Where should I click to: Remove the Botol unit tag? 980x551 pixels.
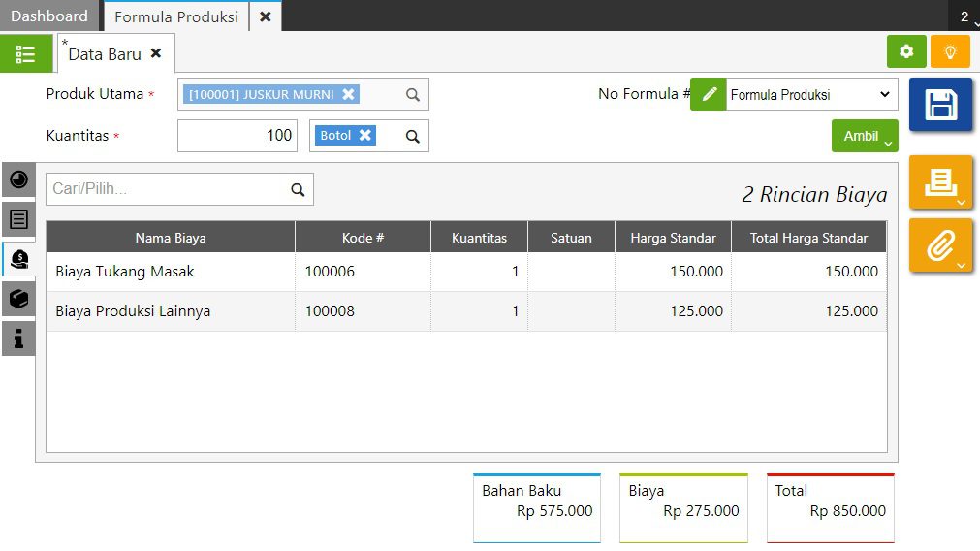pos(365,136)
